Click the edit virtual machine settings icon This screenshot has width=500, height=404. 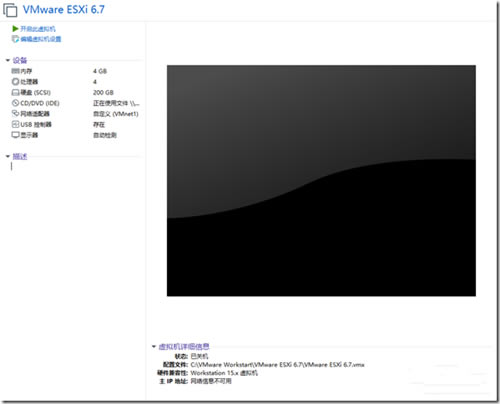tap(15, 39)
